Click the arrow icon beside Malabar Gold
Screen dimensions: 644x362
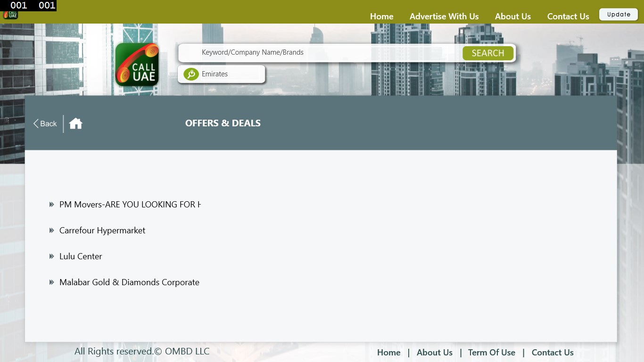click(x=52, y=282)
